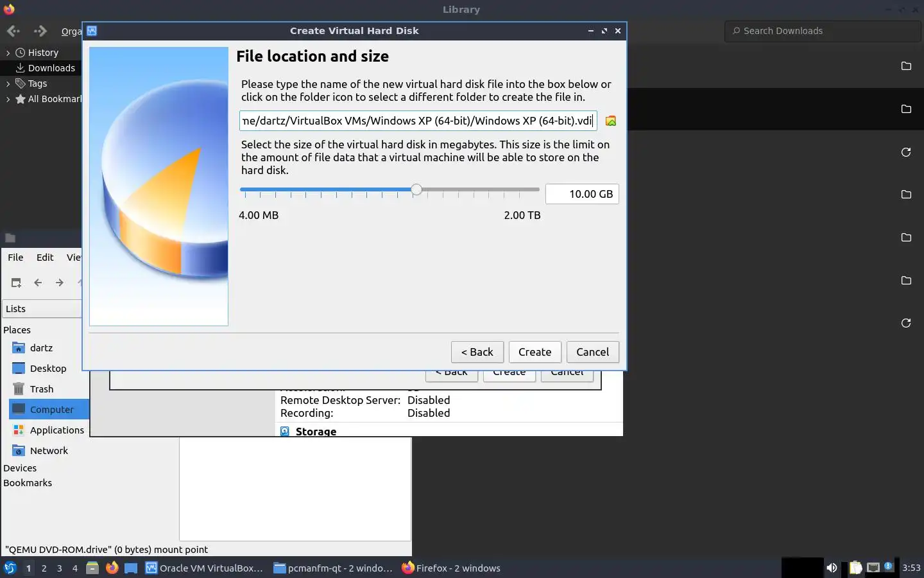
Task: Collapse the Places section in the side pane
Action: [x=17, y=330]
